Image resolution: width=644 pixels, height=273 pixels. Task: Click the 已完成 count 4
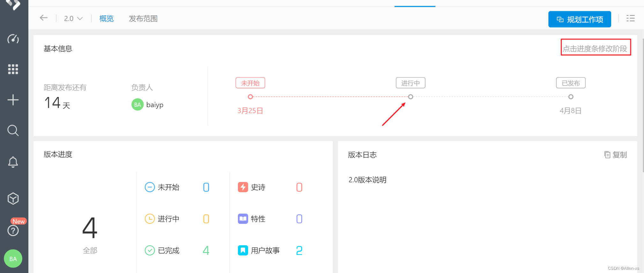(x=206, y=250)
